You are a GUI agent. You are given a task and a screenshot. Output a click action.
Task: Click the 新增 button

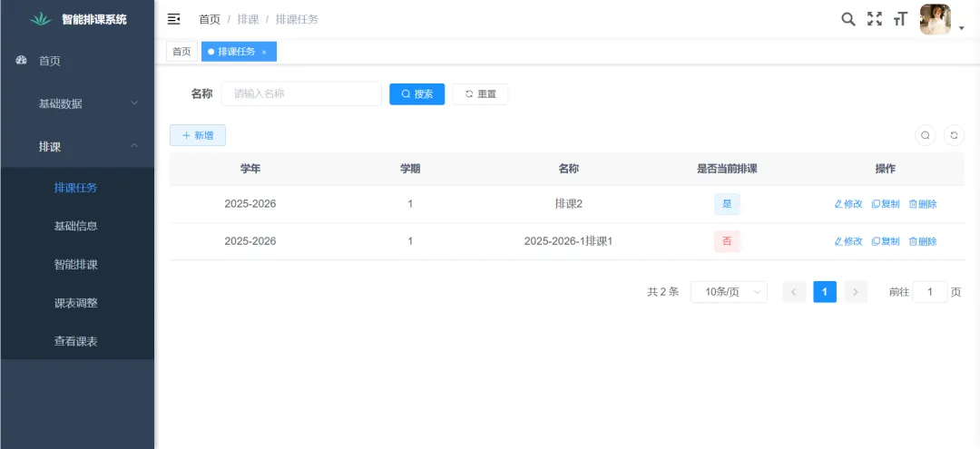click(x=198, y=135)
